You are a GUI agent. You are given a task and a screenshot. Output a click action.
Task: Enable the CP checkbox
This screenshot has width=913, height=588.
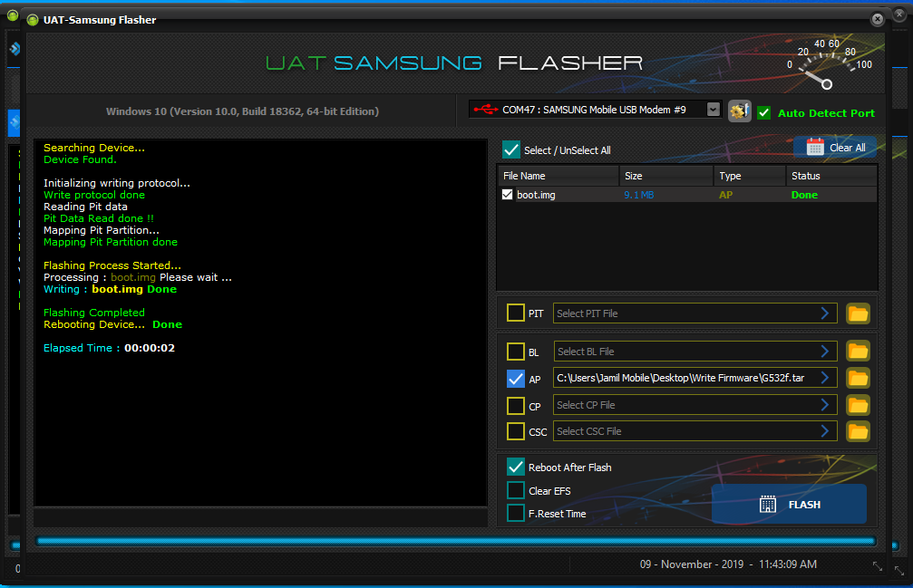(x=515, y=406)
